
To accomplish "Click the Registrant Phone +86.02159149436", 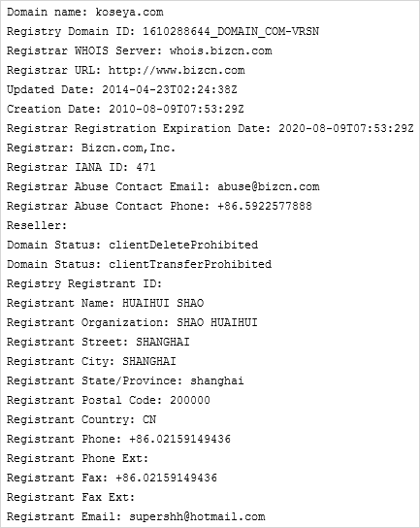I will [179, 439].
